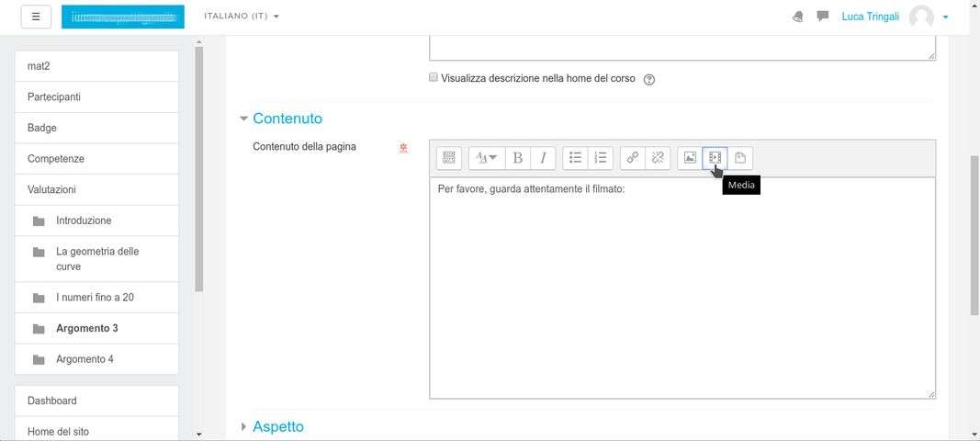Click the main page vertical scrollbar
This screenshot has width=980, height=441.
pyautogui.click(x=974, y=235)
